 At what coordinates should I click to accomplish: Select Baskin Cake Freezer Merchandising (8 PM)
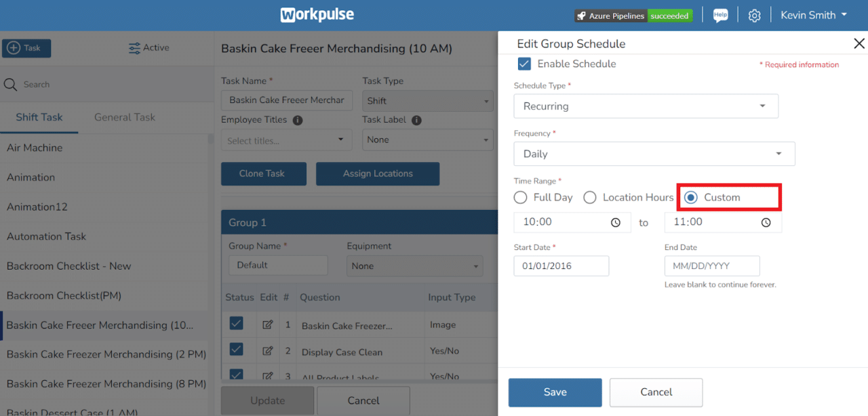(x=104, y=383)
